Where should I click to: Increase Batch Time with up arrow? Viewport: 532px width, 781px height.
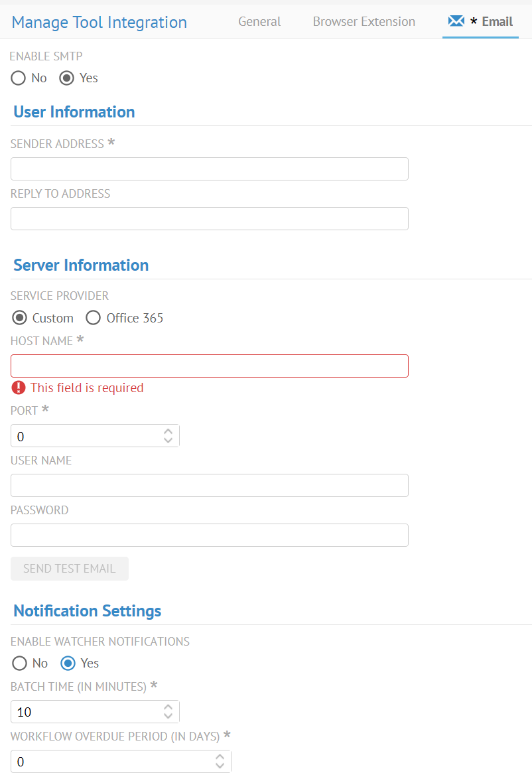tap(168, 707)
